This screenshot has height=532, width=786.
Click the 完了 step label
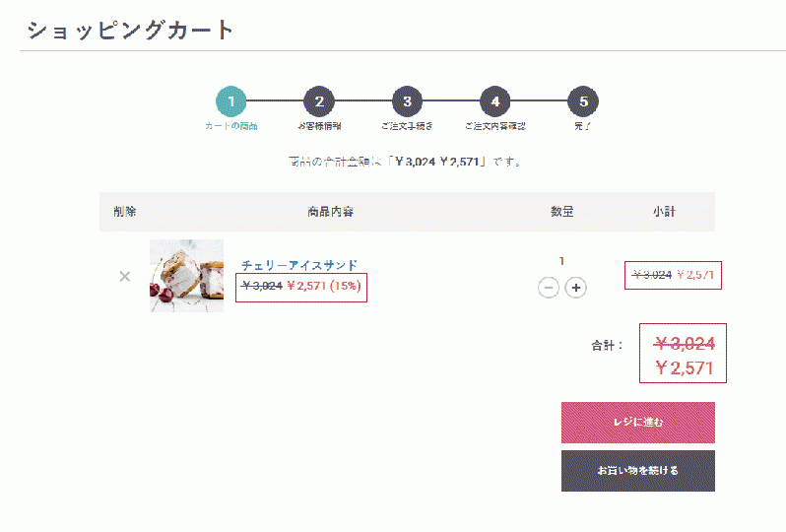point(583,126)
